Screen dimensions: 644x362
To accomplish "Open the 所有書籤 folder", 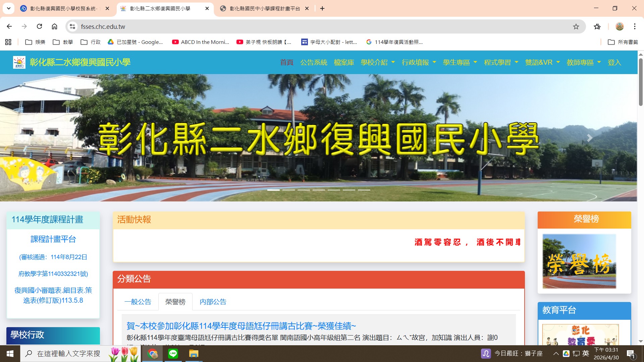I will click(623, 42).
